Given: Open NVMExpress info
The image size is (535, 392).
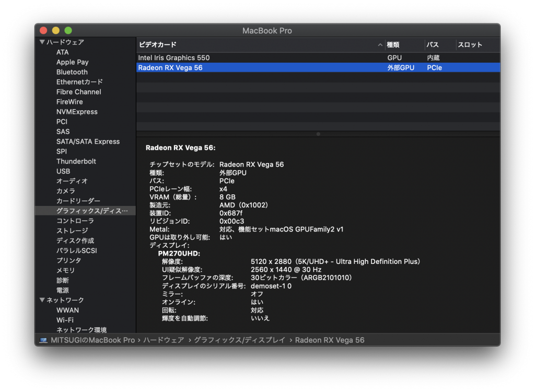Looking at the screenshot, I should coord(77,112).
